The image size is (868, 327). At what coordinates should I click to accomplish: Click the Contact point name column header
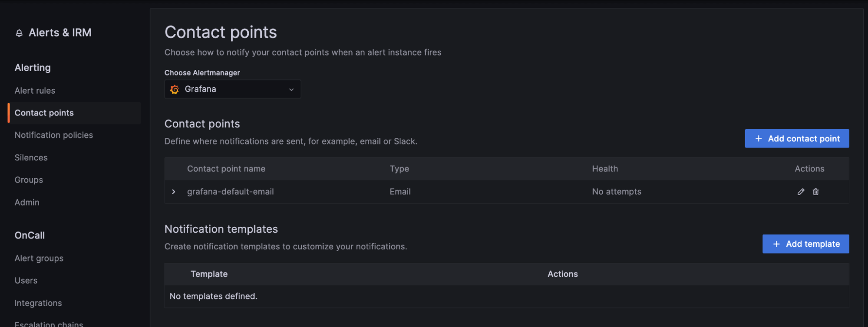226,169
